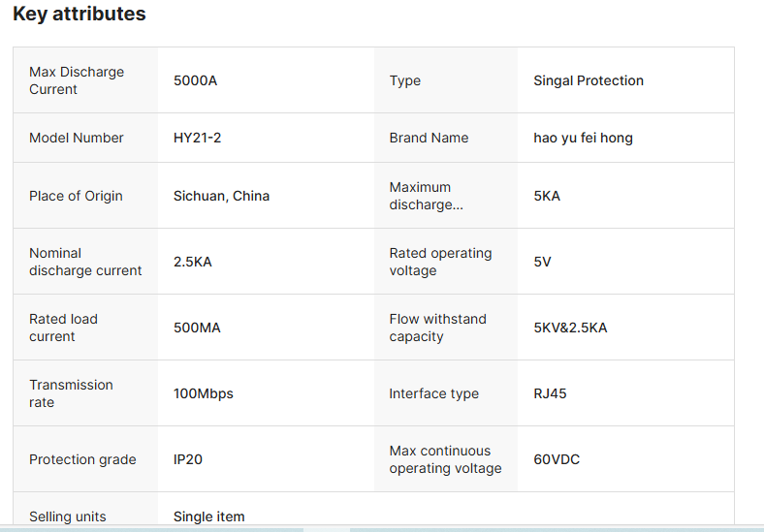764x532 pixels.
Task: Select the Model Number label
Action: 77,138
